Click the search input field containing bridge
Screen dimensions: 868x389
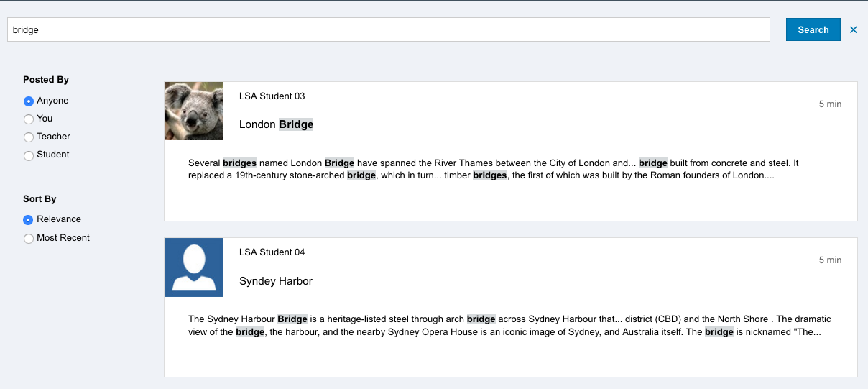(x=388, y=30)
